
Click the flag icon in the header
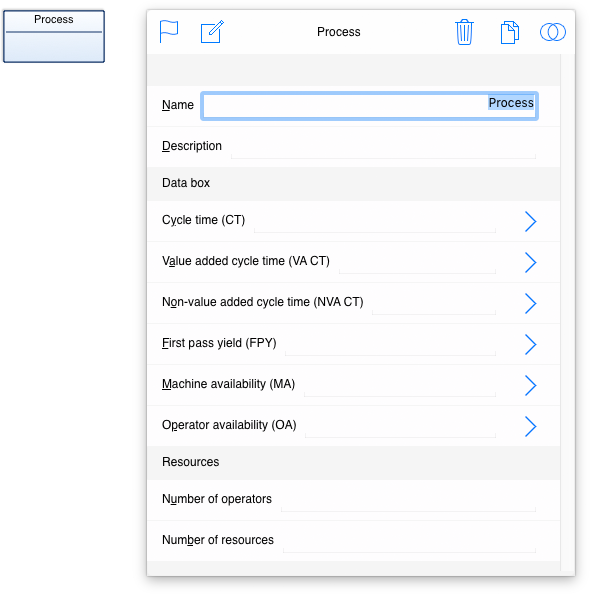pos(169,31)
